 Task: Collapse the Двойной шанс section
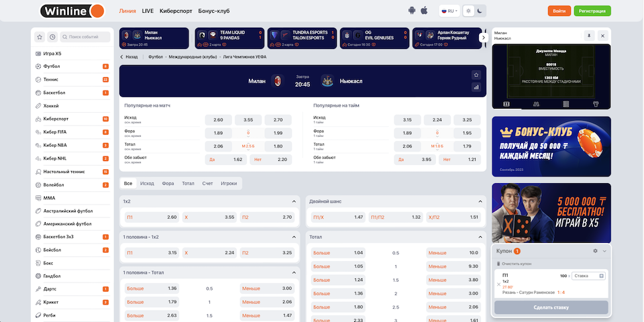tap(480, 201)
